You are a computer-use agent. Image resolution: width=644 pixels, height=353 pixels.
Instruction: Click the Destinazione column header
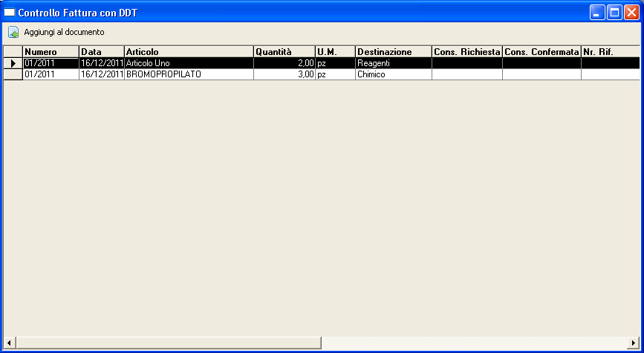click(x=393, y=51)
